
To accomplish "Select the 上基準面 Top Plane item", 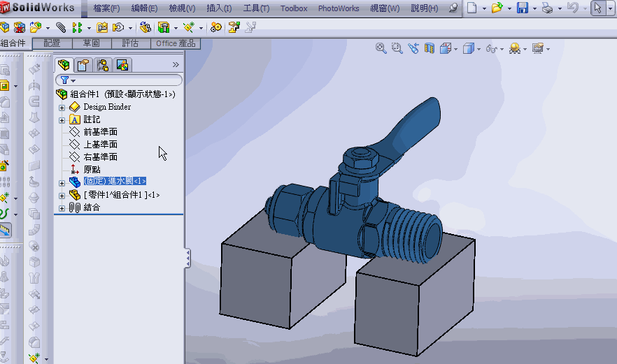I will pyautogui.click(x=100, y=144).
